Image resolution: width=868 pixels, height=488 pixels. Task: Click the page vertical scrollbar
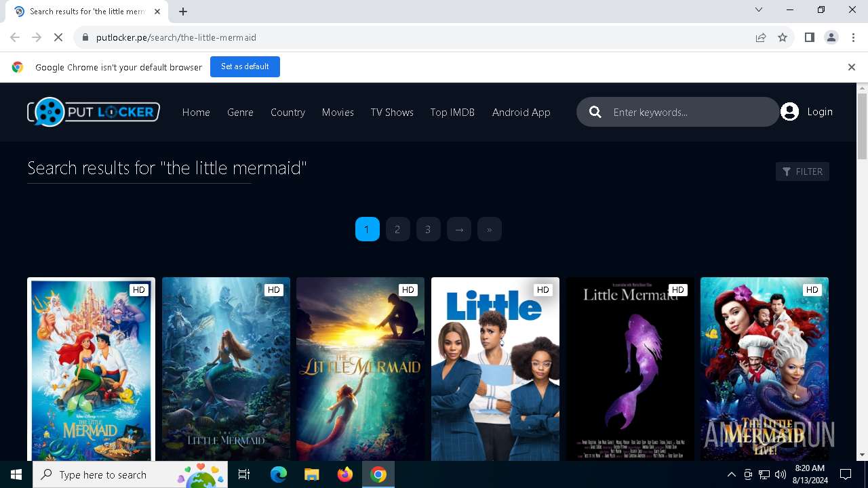click(x=862, y=127)
